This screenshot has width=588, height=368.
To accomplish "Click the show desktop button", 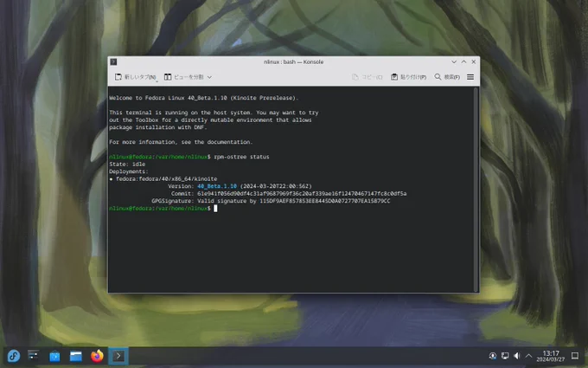I will click(x=575, y=356).
